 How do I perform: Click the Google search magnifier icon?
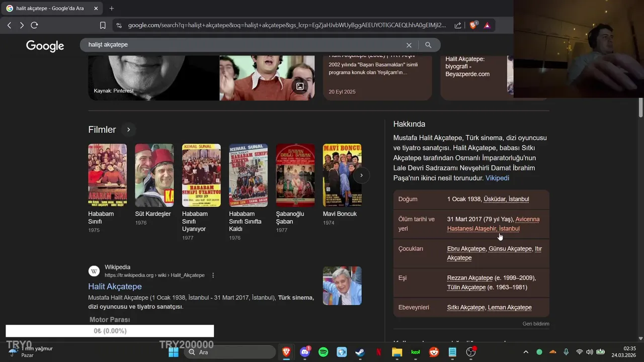(428, 45)
